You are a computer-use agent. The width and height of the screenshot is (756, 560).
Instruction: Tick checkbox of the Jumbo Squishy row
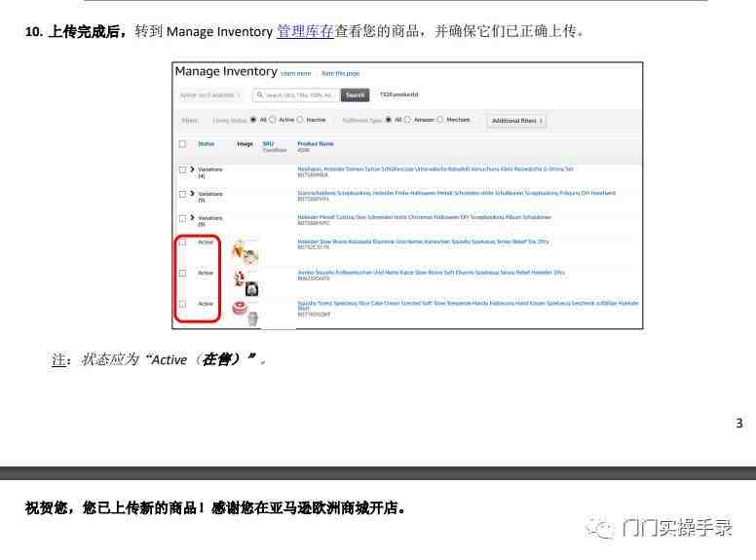[182, 274]
